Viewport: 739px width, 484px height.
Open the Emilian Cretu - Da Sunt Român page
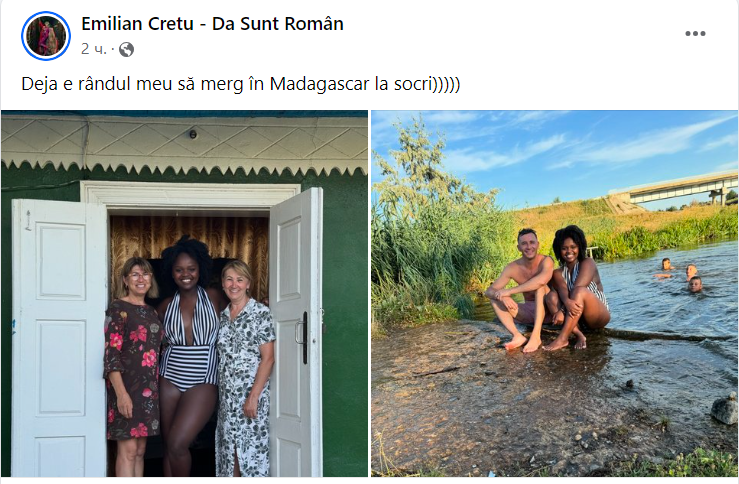(212, 24)
